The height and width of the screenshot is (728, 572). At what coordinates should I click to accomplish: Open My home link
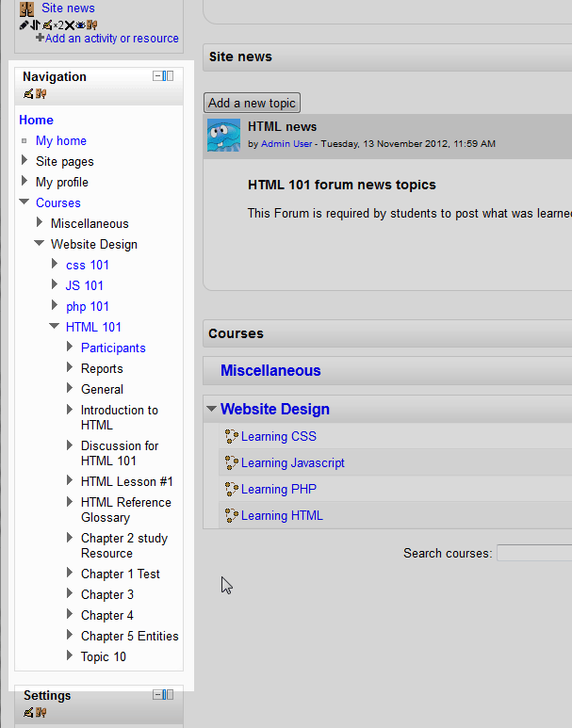pyautogui.click(x=61, y=140)
